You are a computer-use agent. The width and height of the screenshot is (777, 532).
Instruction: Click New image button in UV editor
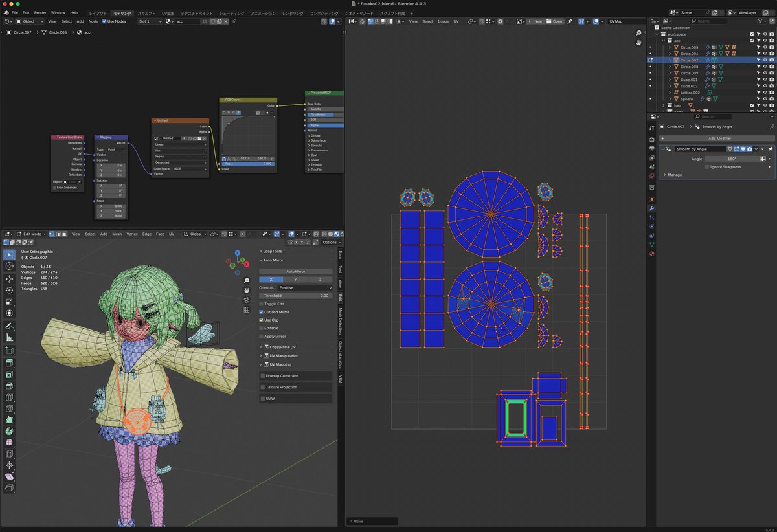click(534, 21)
